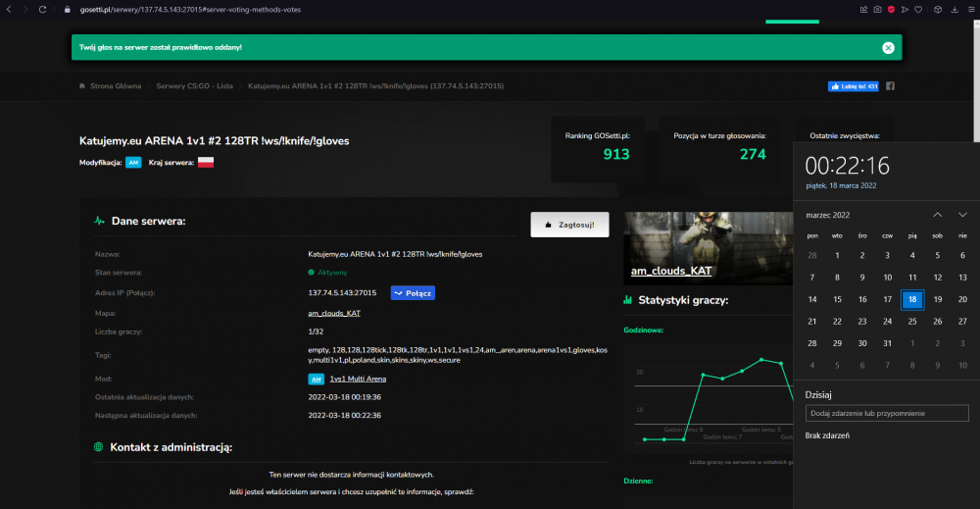
Task: Click the player count '1/32'
Action: point(316,332)
